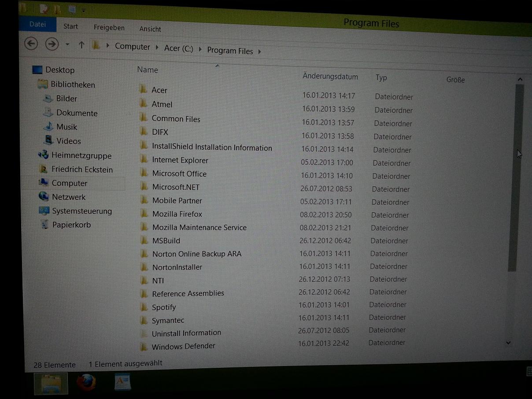This screenshot has width=532, height=399.
Task: Select the Microsoft.NET folder icon
Action: tap(144, 186)
